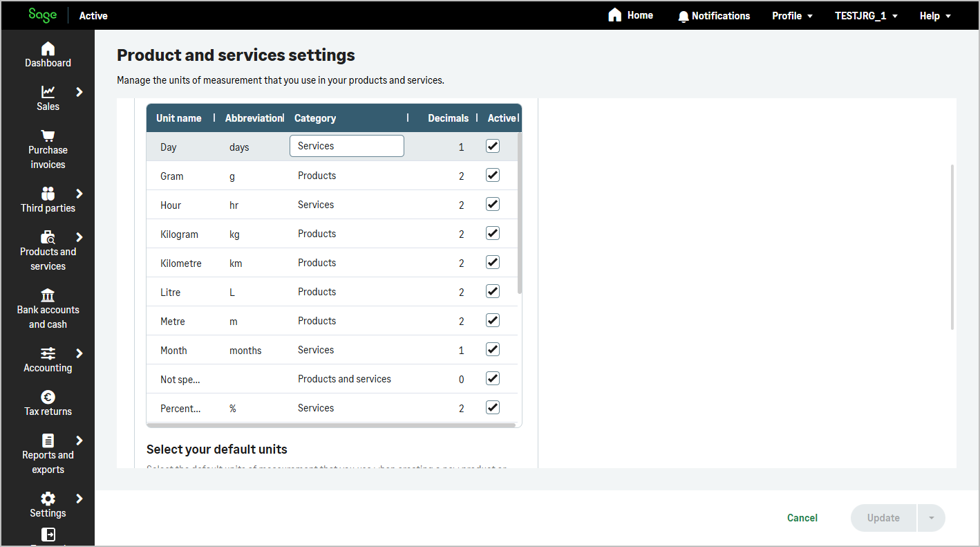Screen dimensions: 980x547
Task: Uncheck the Active checkbox for Month
Action: click(493, 349)
